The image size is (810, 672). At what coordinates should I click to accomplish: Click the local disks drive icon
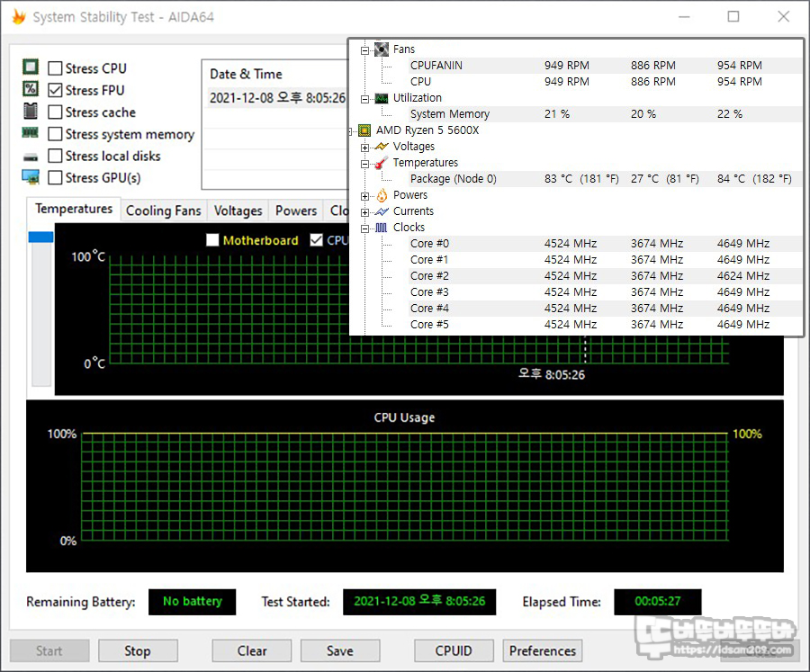(31, 157)
